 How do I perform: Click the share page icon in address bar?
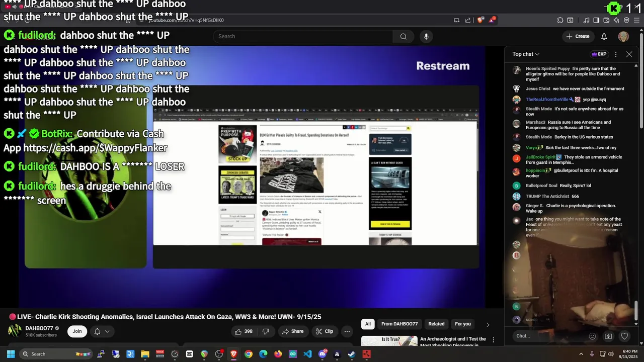[468, 20]
